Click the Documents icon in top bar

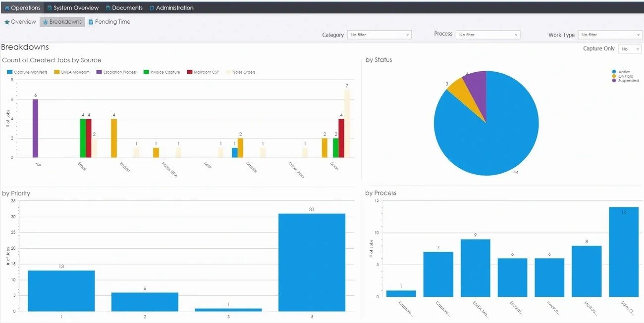108,8
